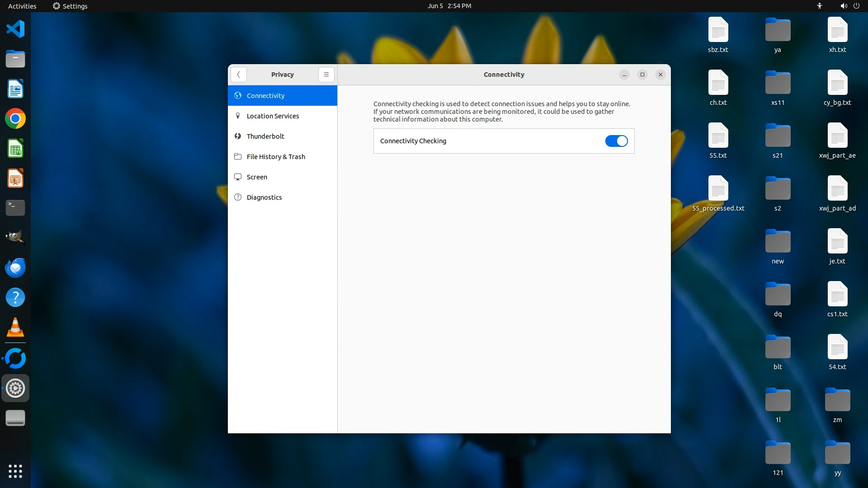Open the Privacy panel hamburger menu
Image resolution: width=868 pixels, height=488 pixels.
(326, 75)
